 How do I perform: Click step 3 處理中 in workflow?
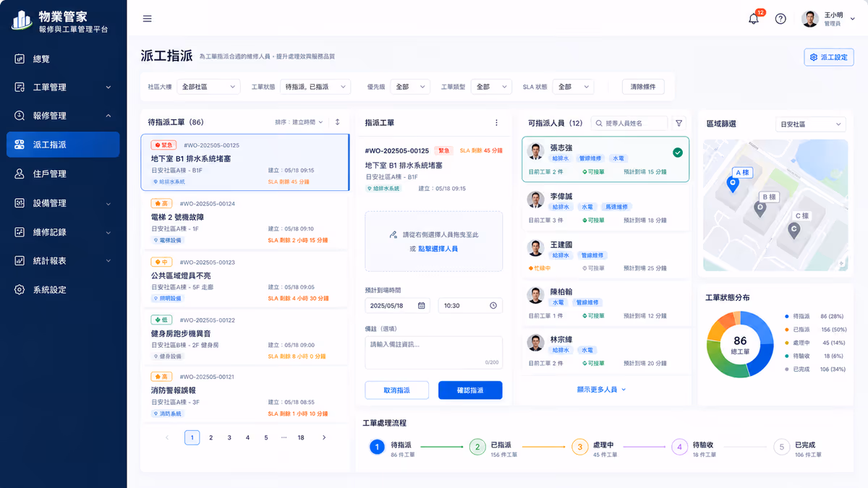(x=579, y=448)
